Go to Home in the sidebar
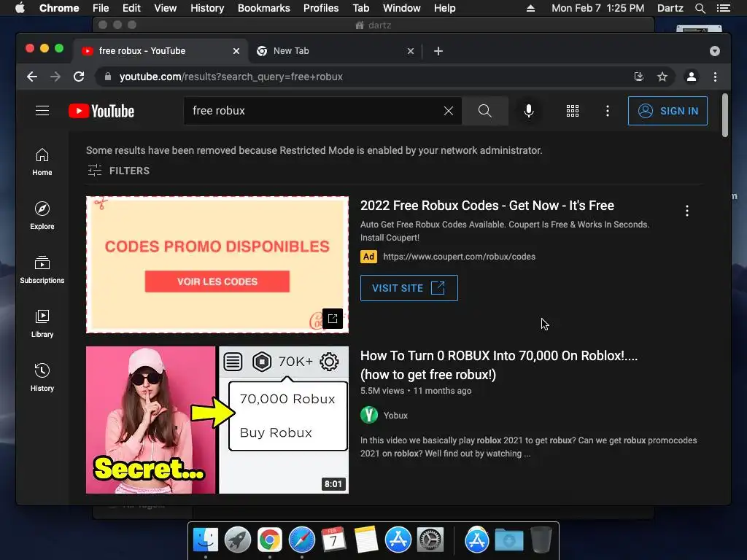 coord(42,162)
